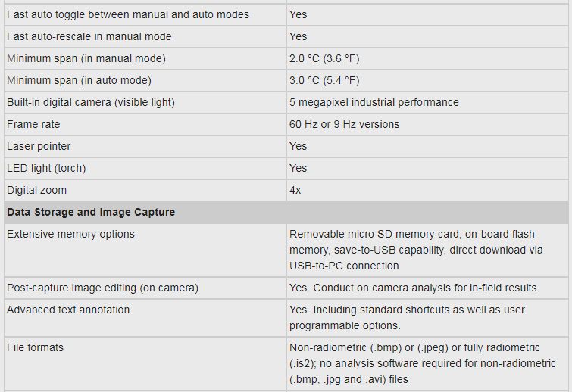This screenshot has width=572, height=392.
Task: Click the "Fast auto-rescale in manual mode" label
Action: 89,36
